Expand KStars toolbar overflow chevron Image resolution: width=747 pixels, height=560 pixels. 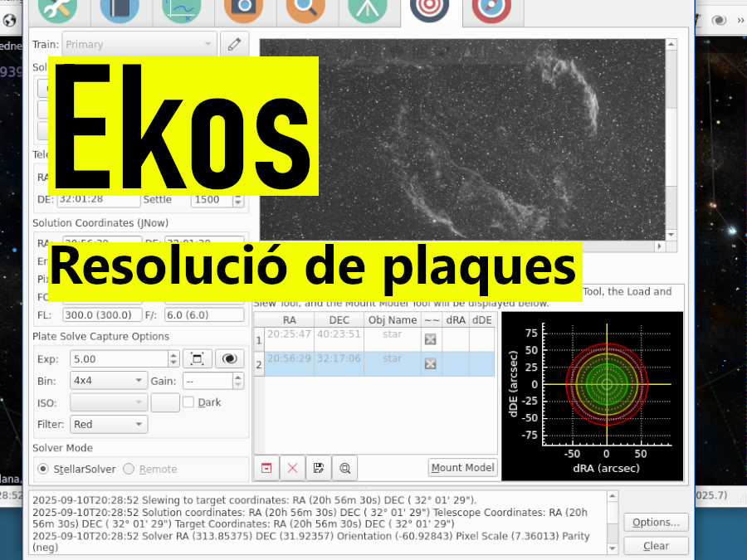(740, 20)
